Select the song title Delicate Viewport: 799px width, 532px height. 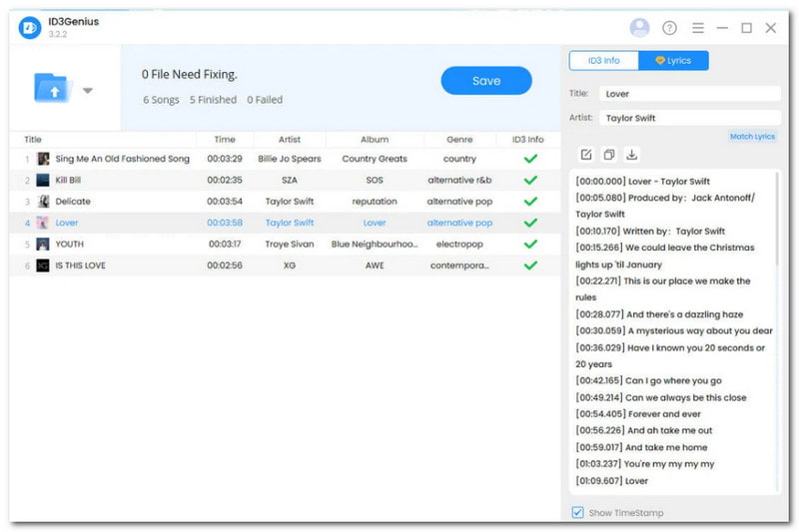click(73, 201)
